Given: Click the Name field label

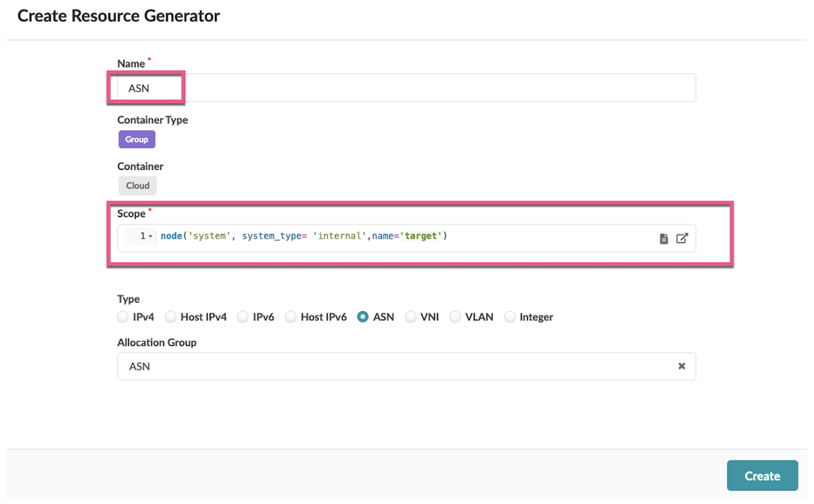Looking at the screenshot, I should [x=131, y=64].
